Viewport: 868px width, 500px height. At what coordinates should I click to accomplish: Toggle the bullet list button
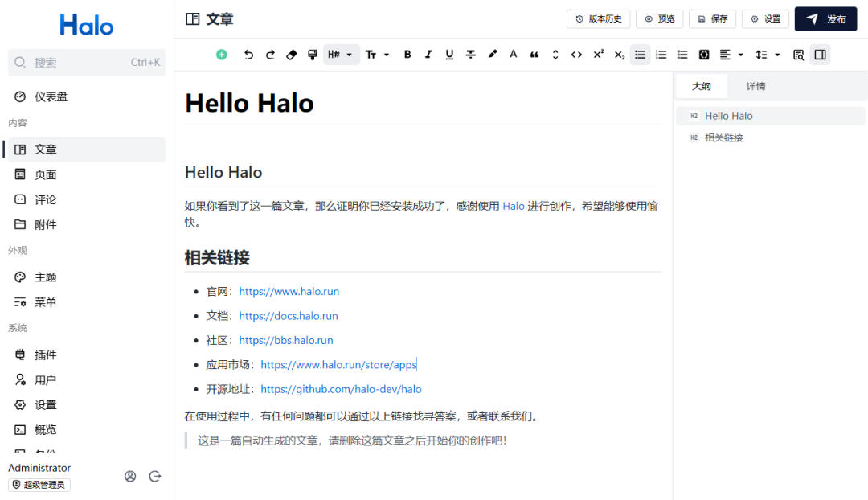[x=640, y=55]
